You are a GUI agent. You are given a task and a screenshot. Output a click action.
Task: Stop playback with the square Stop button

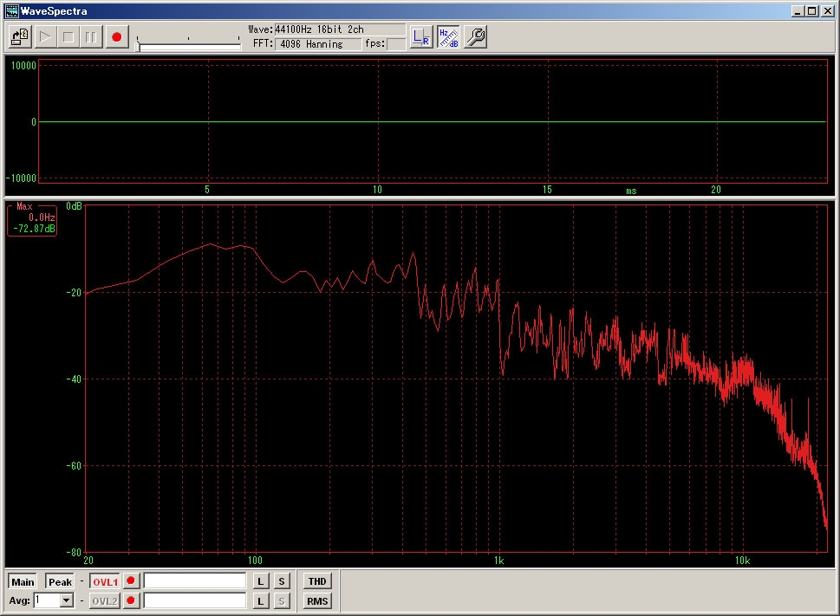(68, 37)
